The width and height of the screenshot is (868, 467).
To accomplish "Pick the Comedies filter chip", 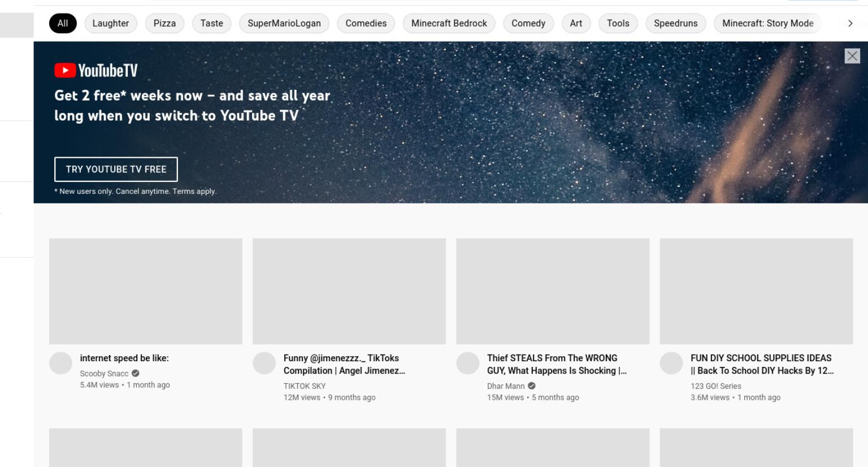I will pos(366,23).
